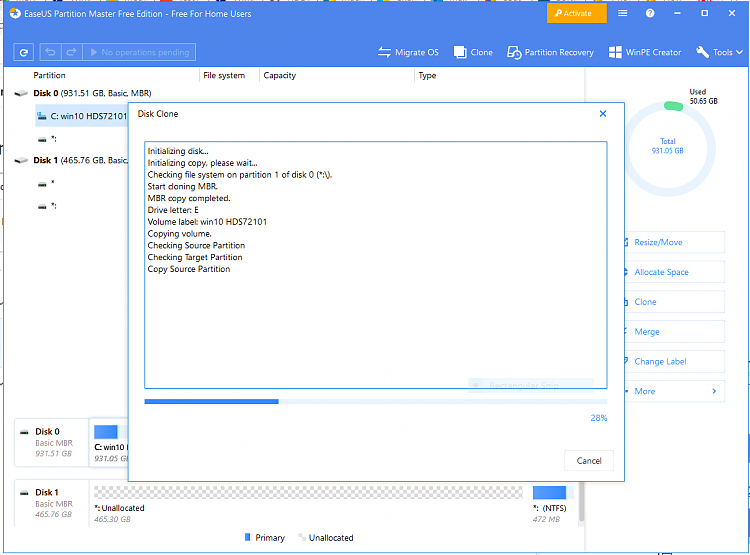This screenshot has width=750, height=555.
Task: Click the 'Drive letter: E' log line
Action: 173,210
